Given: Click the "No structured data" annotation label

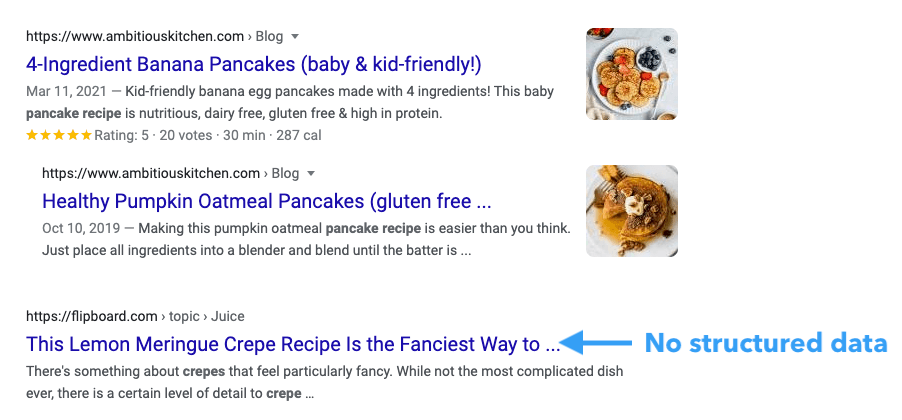Looking at the screenshot, I should tap(766, 343).
